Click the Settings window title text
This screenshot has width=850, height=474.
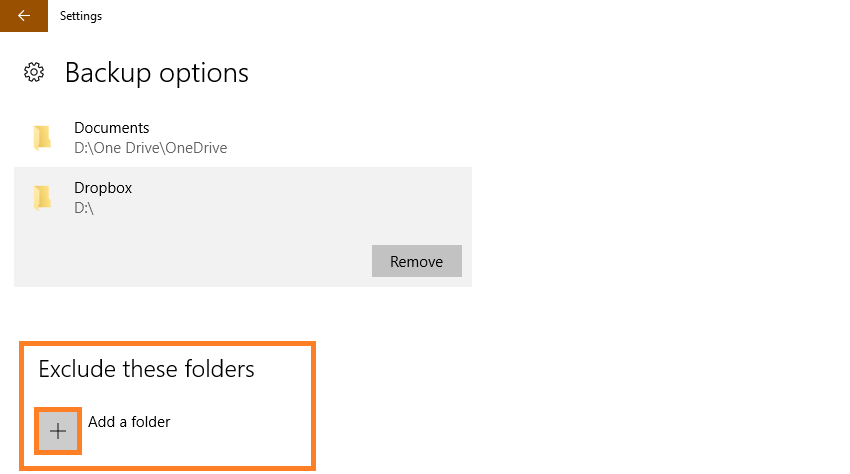tap(81, 16)
